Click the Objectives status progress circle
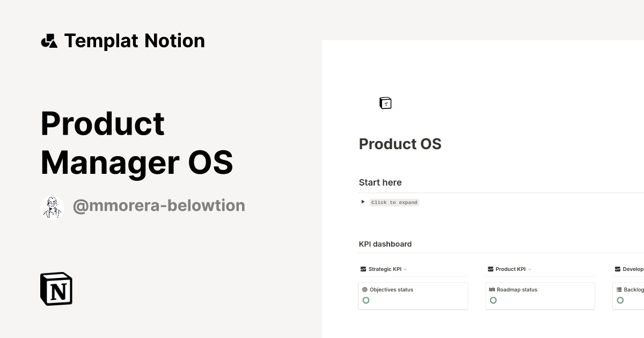Screen dimensions: 644x338 tap(366, 300)
